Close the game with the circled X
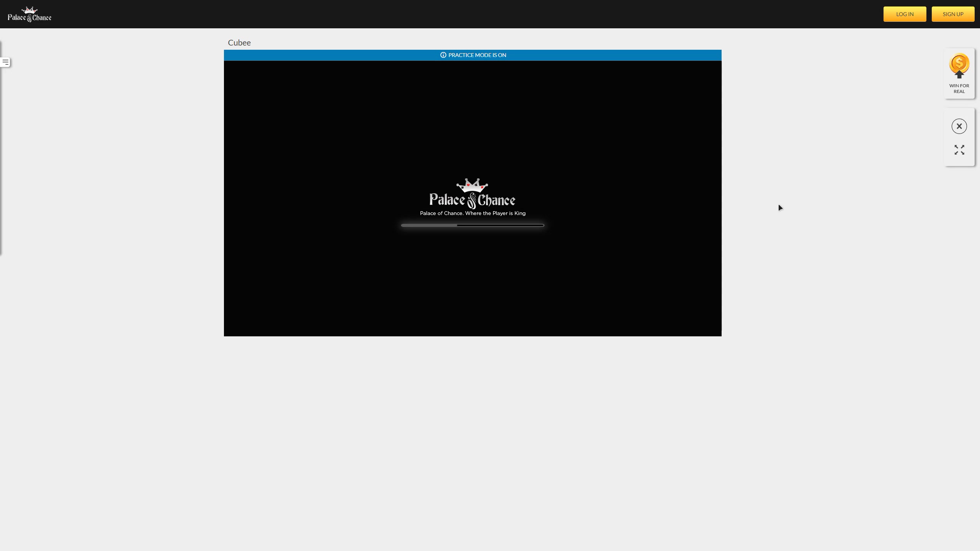This screenshot has width=980, height=551. (959, 126)
